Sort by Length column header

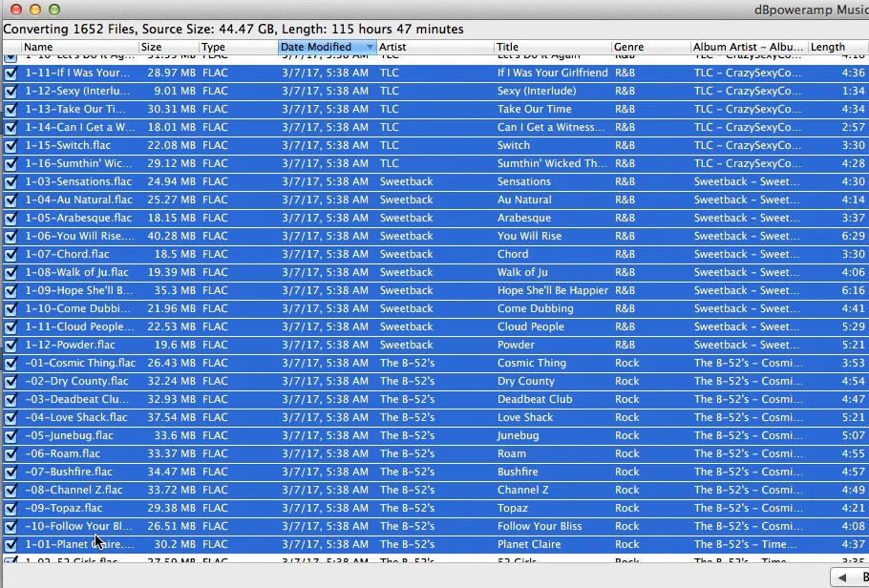click(838, 47)
